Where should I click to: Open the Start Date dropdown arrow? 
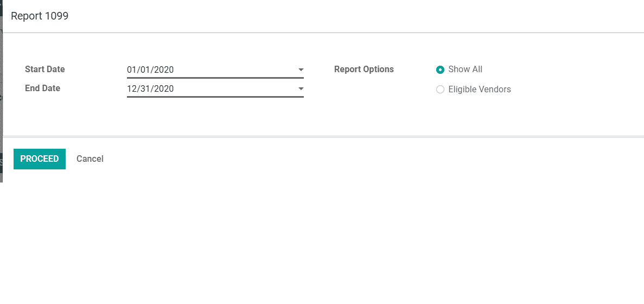coord(301,70)
